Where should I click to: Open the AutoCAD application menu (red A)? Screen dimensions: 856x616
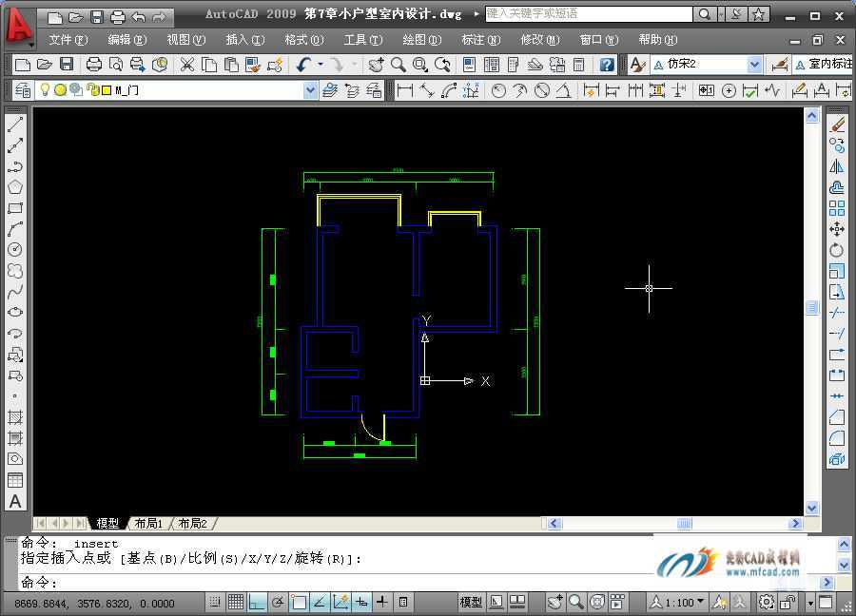pos(19,26)
